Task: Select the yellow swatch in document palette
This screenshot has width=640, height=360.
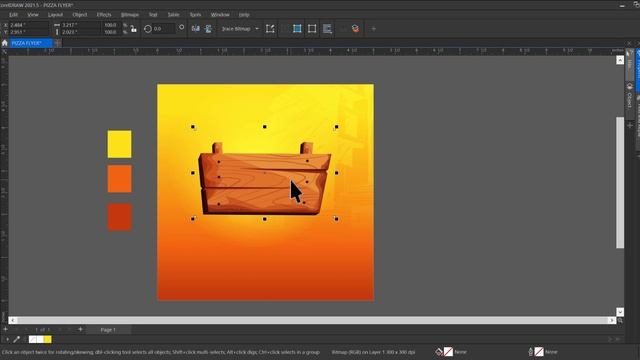Action: pos(48,340)
